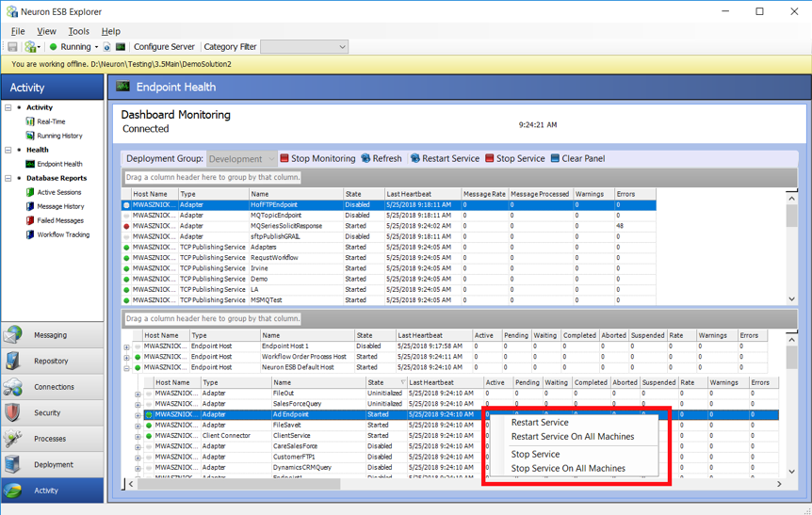812x515 pixels.
Task: Click Restart Service in the dashboard toolbar
Action: (x=446, y=158)
